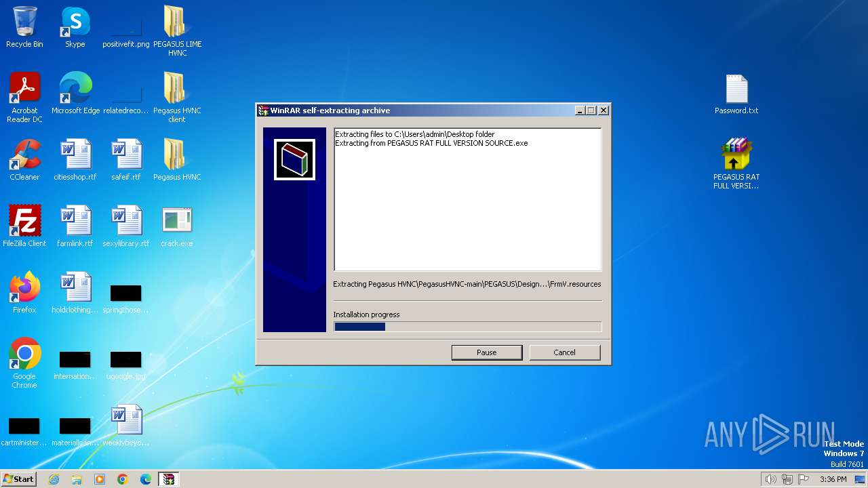Screen dimensions: 868x488
Task: Cancel the WinRAR extraction
Action: (x=564, y=352)
